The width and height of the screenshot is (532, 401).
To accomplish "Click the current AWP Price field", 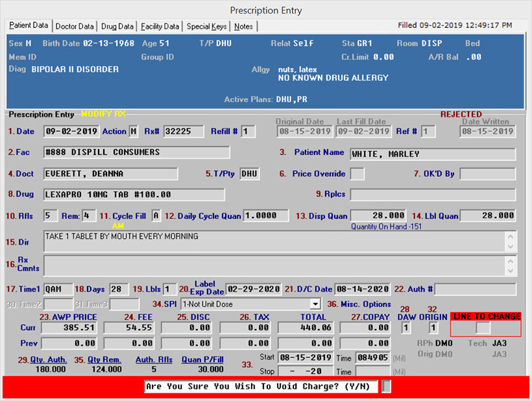I will pos(68,328).
